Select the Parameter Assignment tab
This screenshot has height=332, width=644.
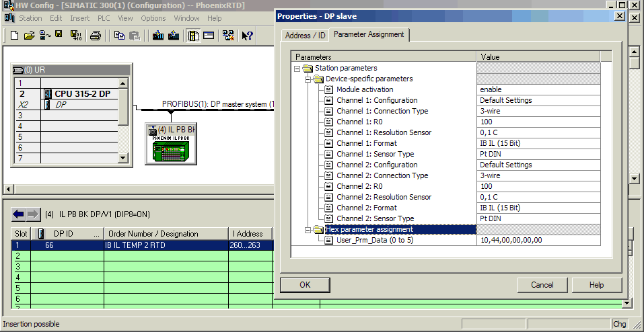click(369, 34)
